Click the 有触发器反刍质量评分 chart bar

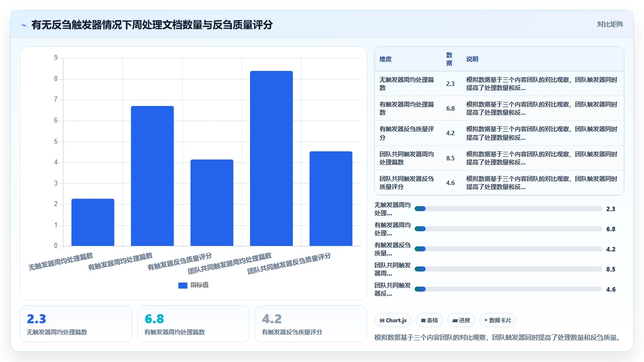tap(212, 203)
